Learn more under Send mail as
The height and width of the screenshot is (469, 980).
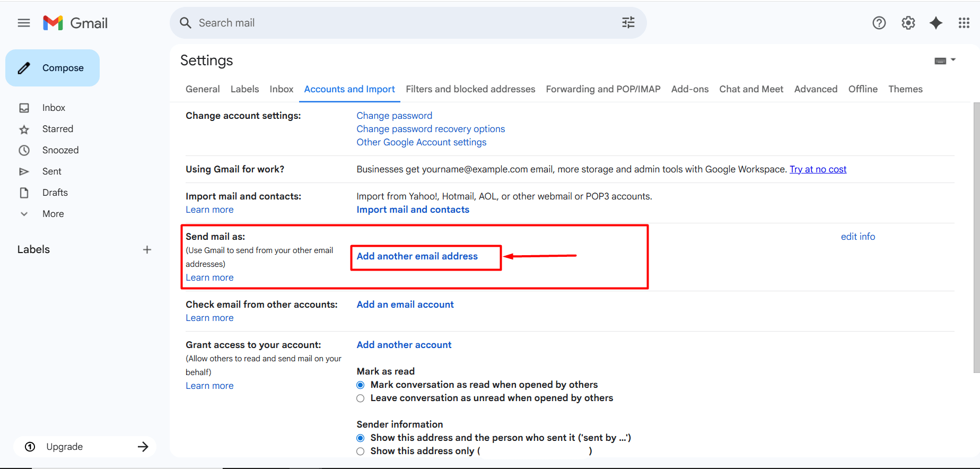tap(209, 277)
